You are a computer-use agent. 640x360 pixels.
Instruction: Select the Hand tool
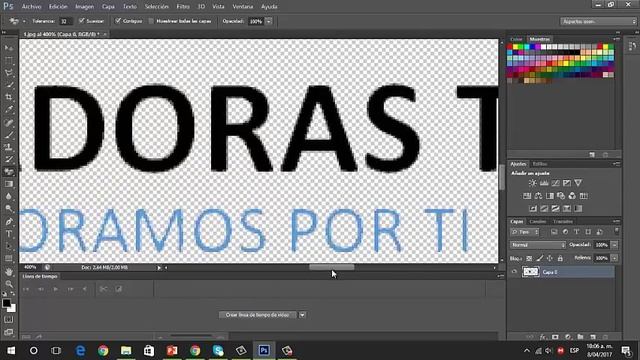click(x=9, y=271)
